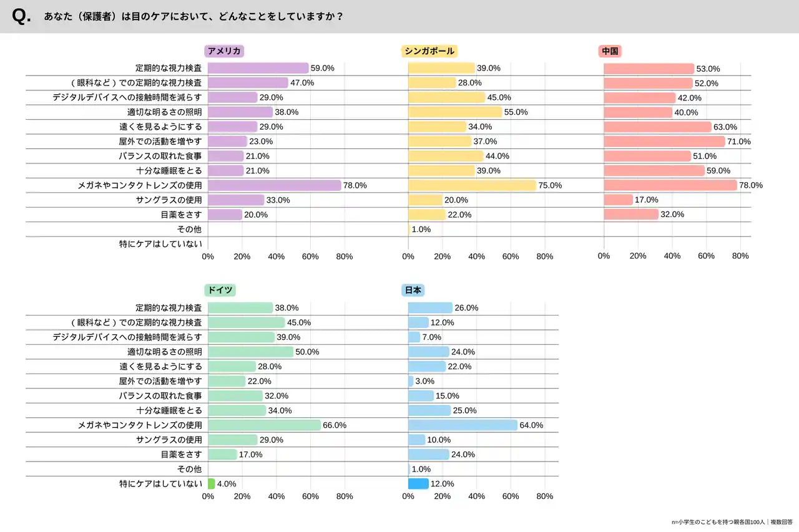
Task: Click China's 71.0% outdoor activity bar
Action: coord(664,142)
